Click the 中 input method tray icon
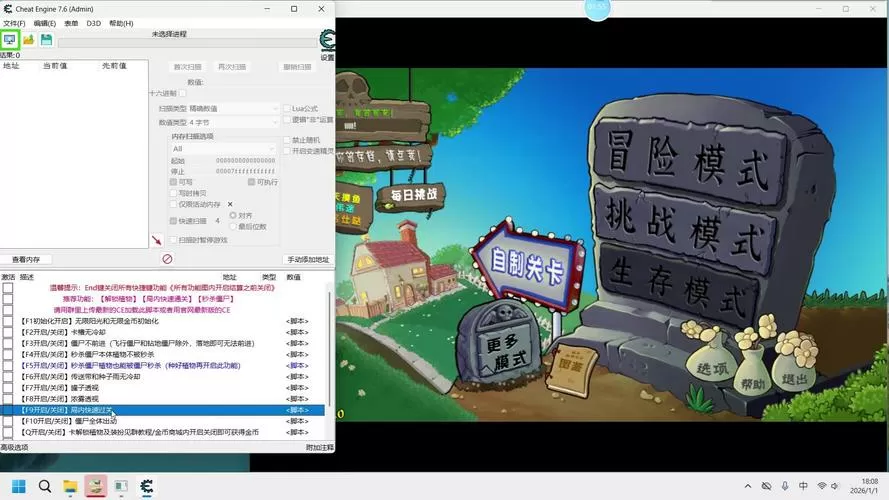Viewport: 889px width, 500px height. tap(803, 486)
